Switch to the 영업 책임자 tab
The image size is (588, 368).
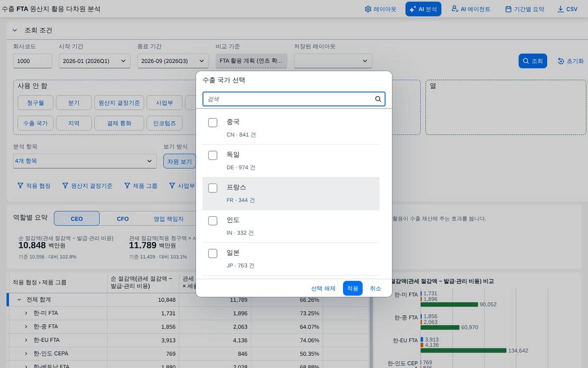click(x=169, y=219)
